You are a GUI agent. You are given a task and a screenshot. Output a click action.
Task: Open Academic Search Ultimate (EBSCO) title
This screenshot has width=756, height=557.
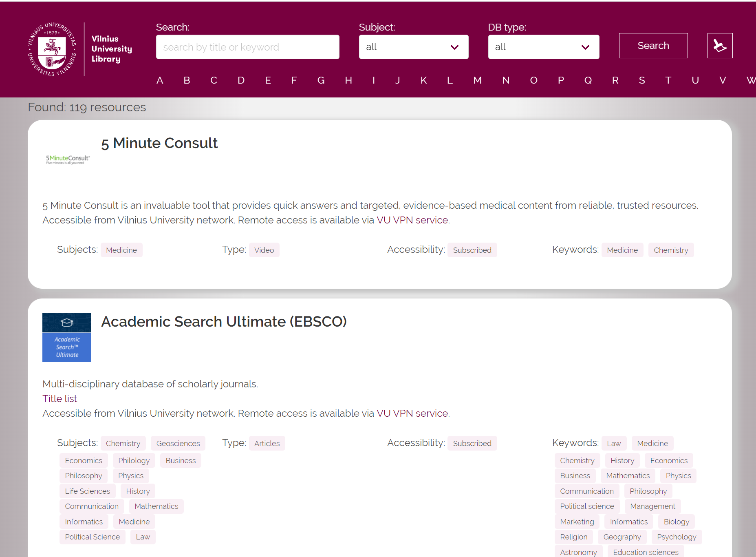point(224,322)
